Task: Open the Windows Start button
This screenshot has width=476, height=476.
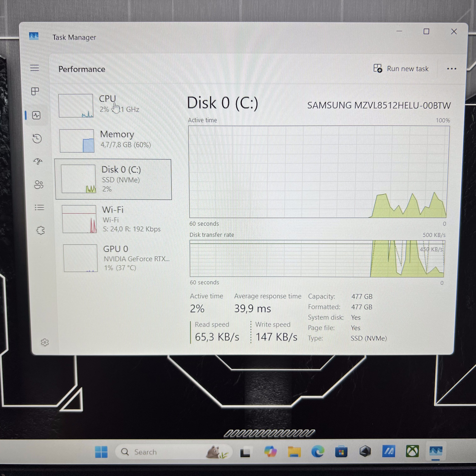Action: (101, 452)
